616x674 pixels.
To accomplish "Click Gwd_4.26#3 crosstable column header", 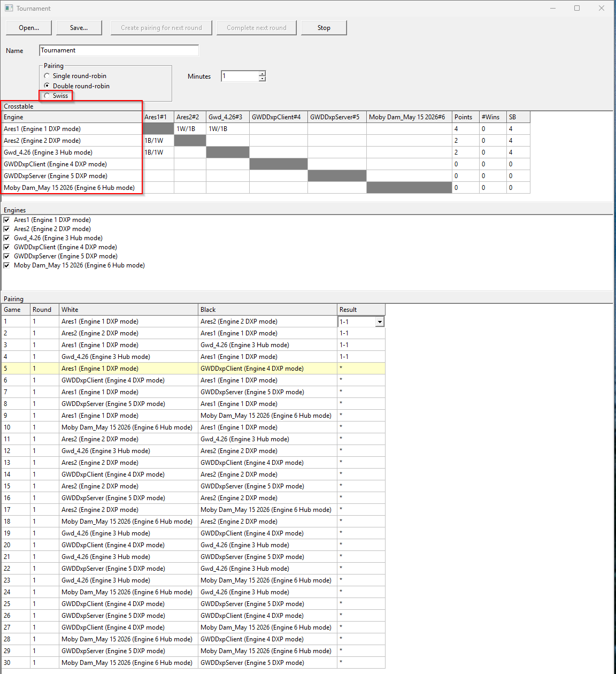I will 228,117.
